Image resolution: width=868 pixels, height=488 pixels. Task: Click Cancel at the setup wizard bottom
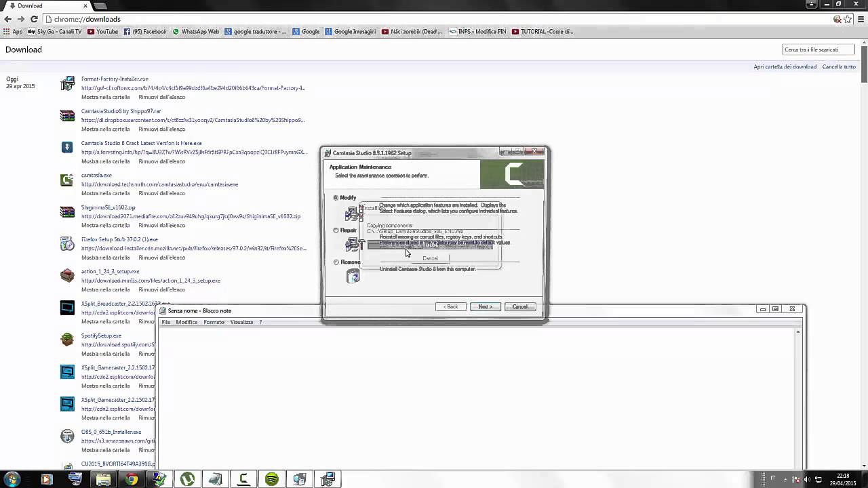[520, 306]
